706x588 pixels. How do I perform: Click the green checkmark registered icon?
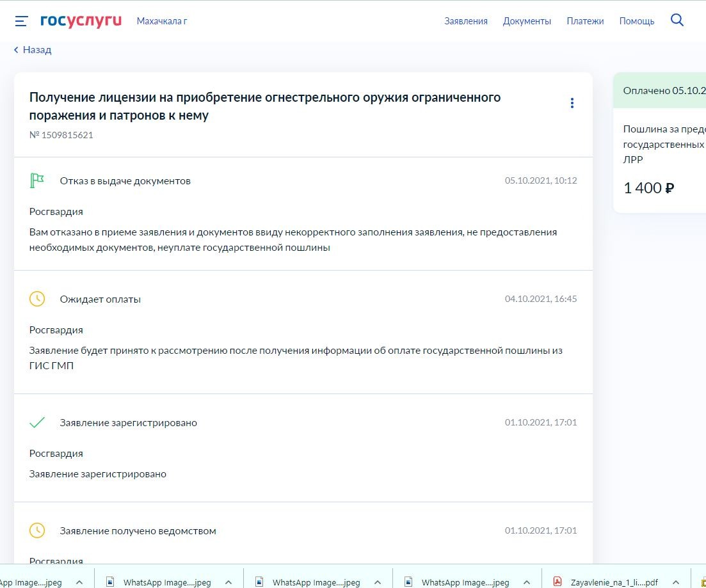coord(37,422)
